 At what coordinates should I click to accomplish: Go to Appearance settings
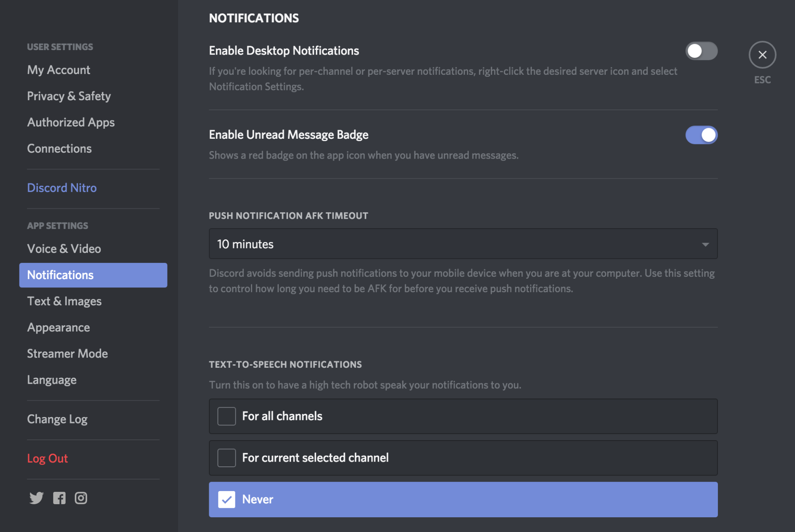[x=58, y=327]
